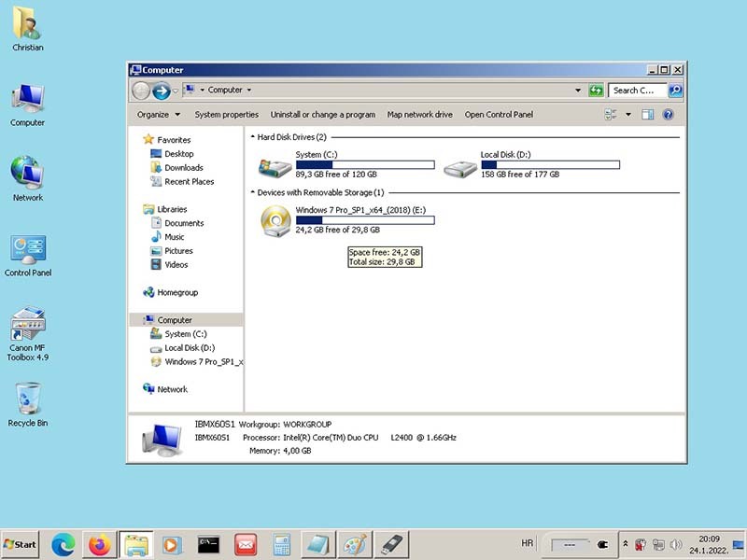This screenshot has height=560, width=747.
Task: Open the change view dropdown arrow
Action: 628,115
